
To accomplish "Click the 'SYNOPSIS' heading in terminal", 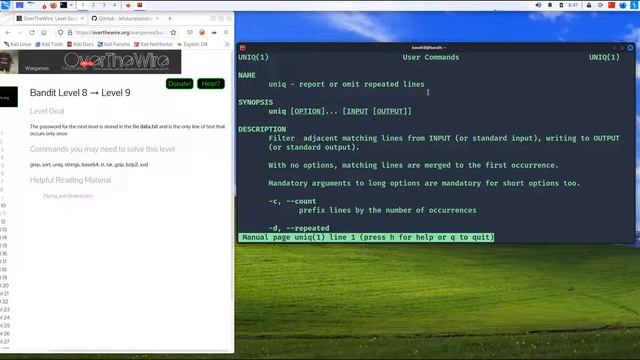I will [256, 102].
